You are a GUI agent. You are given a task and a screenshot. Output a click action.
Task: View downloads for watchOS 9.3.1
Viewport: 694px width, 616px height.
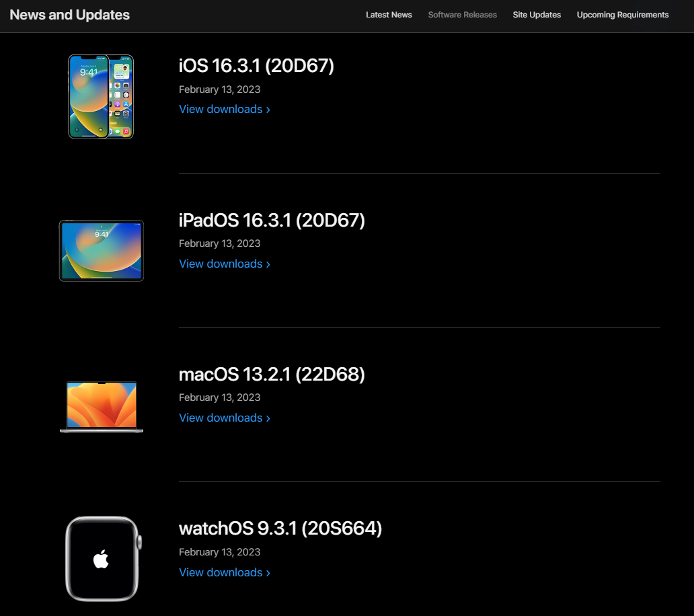coord(225,572)
